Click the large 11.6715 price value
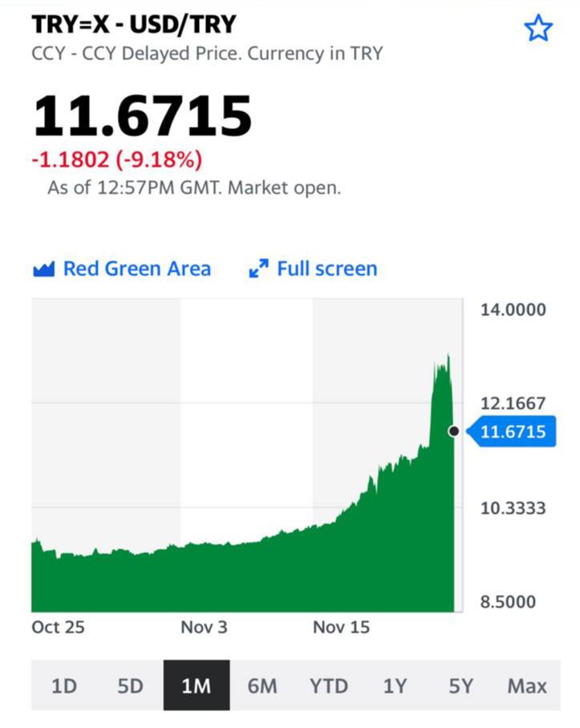 coord(142,115)
